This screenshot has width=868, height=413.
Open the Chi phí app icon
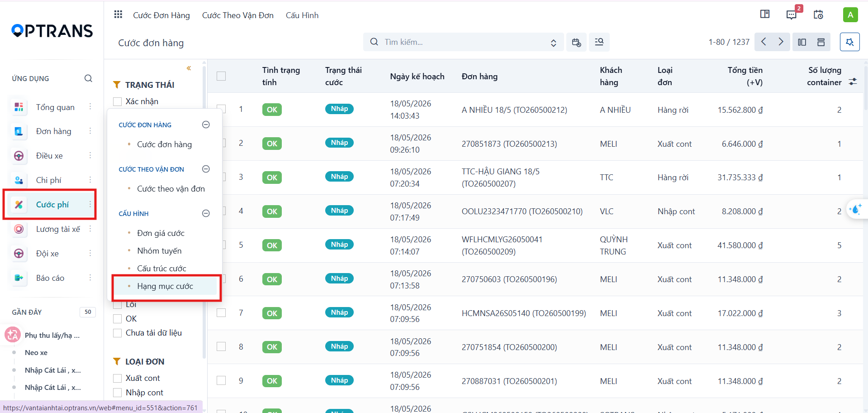pos(19,180)
